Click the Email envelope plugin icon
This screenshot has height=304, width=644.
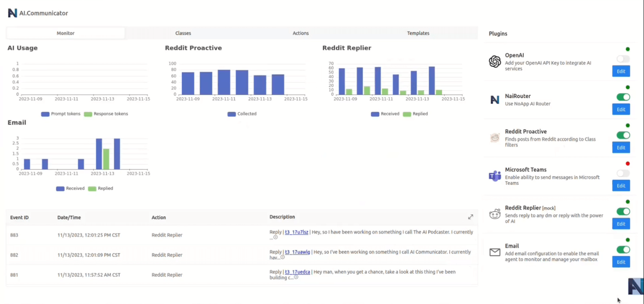(495, 252)
